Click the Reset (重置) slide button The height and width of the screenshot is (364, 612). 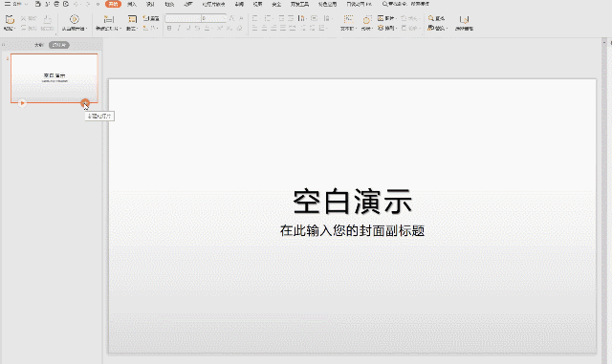click(151, 18)
